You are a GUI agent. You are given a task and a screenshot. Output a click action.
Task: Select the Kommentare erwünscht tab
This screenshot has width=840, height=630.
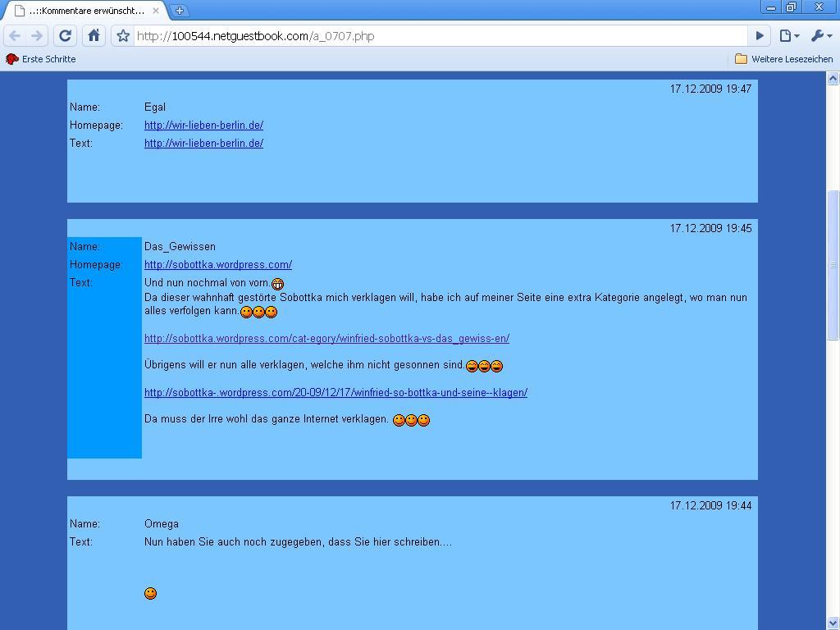coord(82,11)
